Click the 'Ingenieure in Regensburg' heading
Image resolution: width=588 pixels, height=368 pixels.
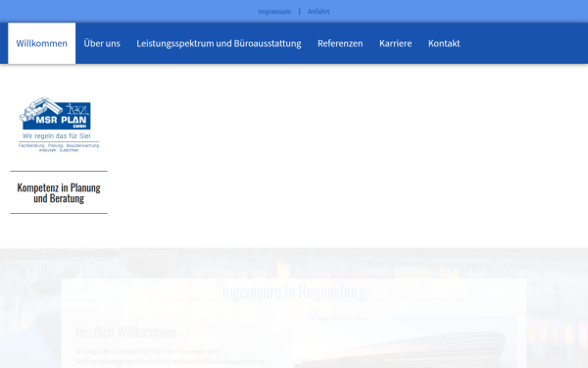[x=294, y=291]
